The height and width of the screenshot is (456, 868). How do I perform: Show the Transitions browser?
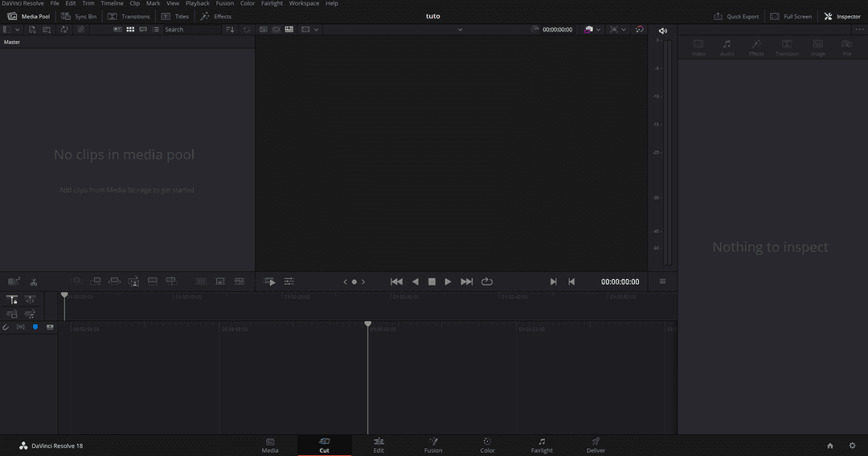pos(129,16)
